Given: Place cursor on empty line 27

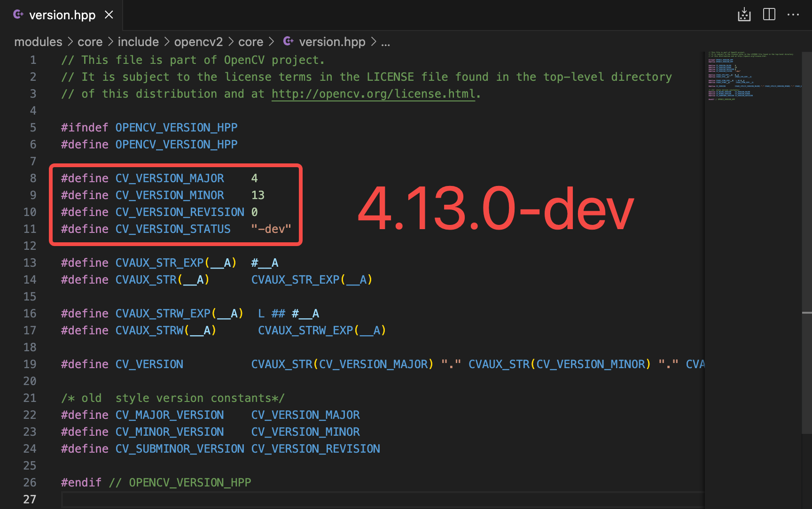Looking at the screenshot, I should pyautogui.click(x=383, y=500).
